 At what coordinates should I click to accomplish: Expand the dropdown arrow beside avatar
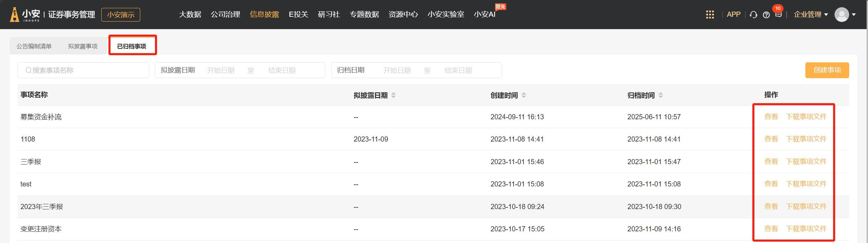pyautogui.click(x=854, y=14)
